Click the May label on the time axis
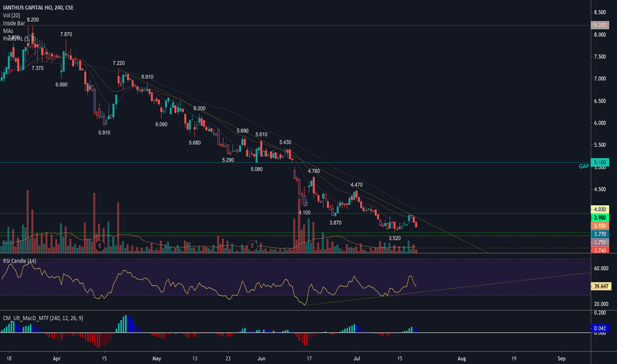The image size is (617, 364). [x=157, y=359]
